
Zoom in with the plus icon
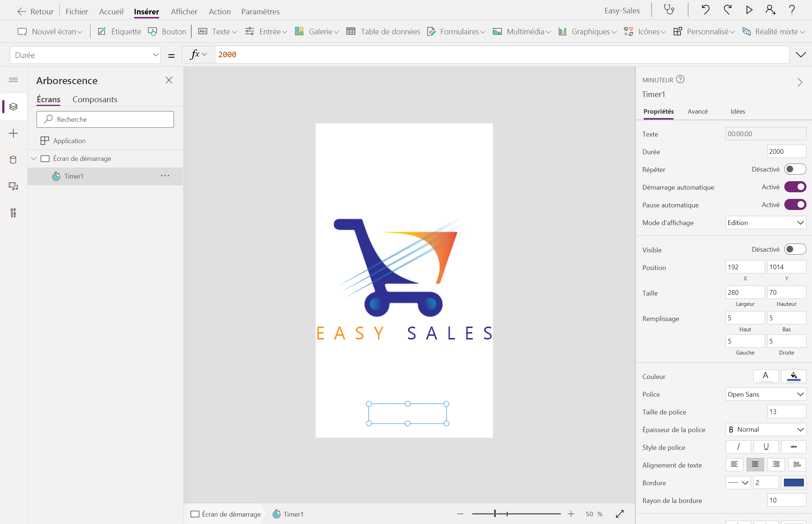pyautogui.click(x=571, y=514)
